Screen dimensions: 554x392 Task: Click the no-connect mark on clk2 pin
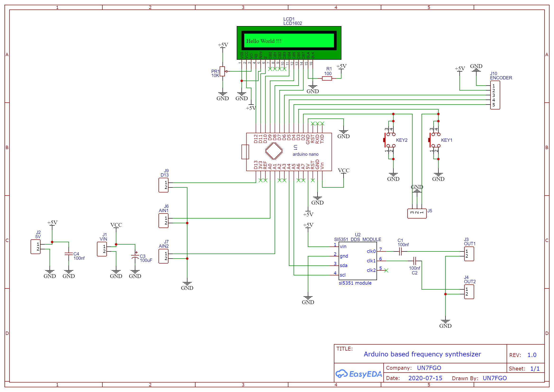click(x=386, y=270)
